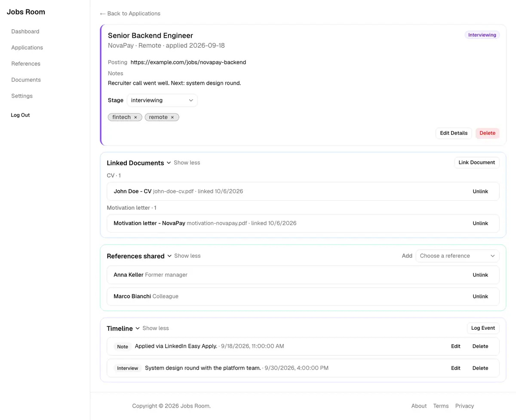Click the Interviewing status badge
This screenshot has height=420, width=516.
pos(482,35)
